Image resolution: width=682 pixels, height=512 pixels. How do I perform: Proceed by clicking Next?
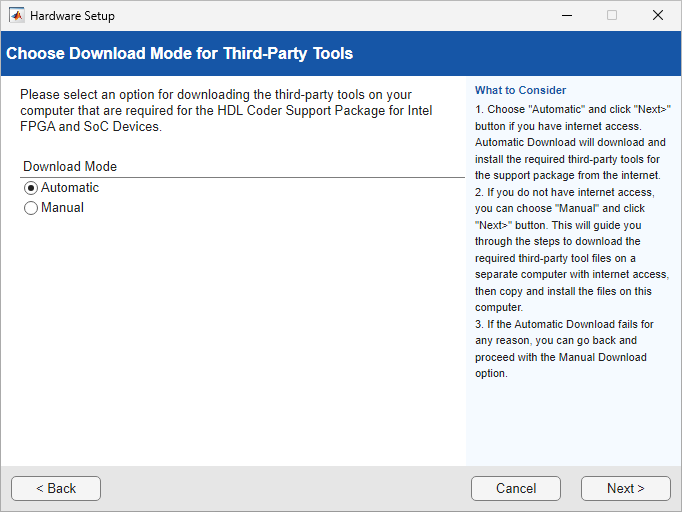(625, 488)
